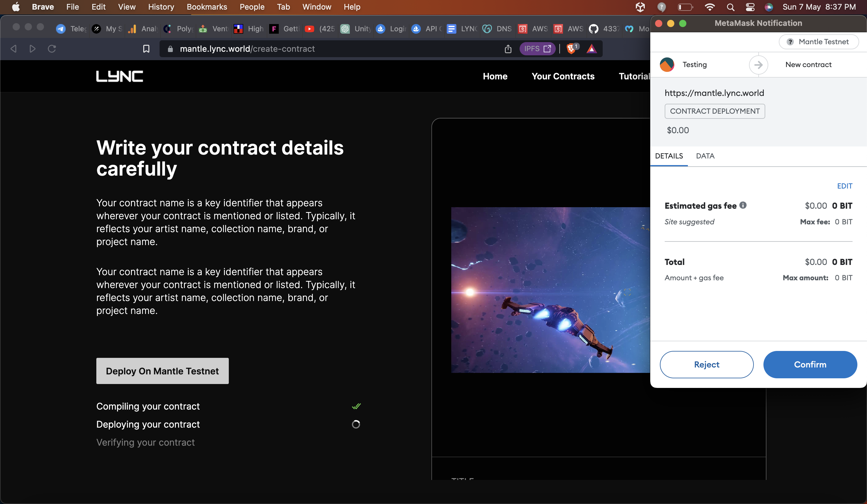Viewport: 867px width, 504px height.
Task: Select the DETAILS tab in MetaMask
Action: [x=669, y=156]
